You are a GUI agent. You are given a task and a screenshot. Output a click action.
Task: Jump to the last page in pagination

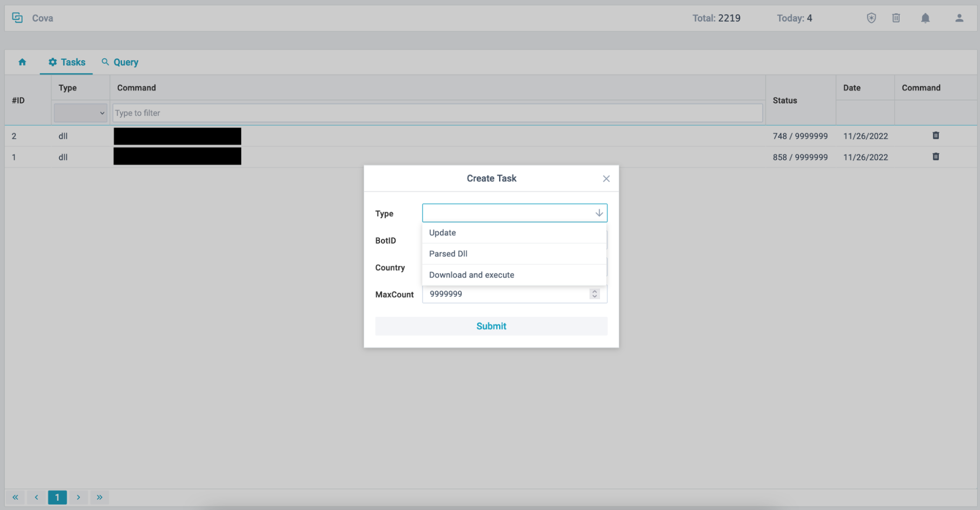(100, 497)
